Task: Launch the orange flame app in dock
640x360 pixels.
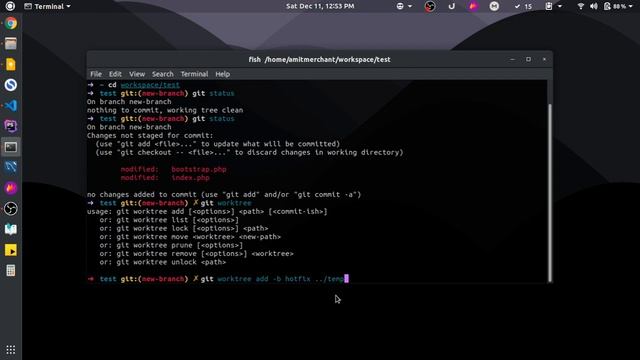Action: (11, 188)
